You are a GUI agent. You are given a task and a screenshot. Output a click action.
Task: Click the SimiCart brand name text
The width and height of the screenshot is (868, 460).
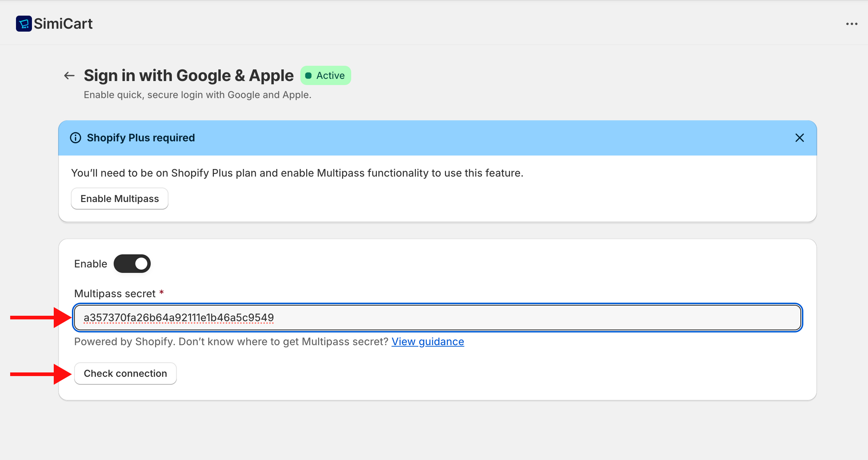63,24
